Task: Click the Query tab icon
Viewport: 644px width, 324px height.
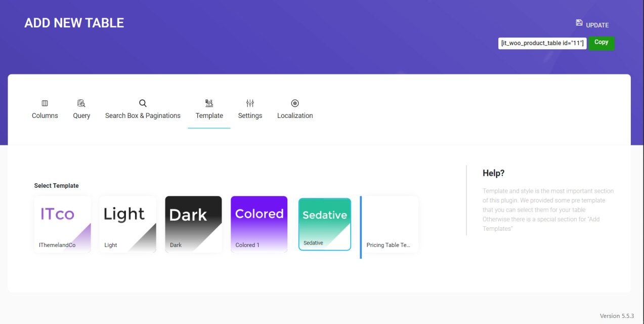Action: (81, 103)
